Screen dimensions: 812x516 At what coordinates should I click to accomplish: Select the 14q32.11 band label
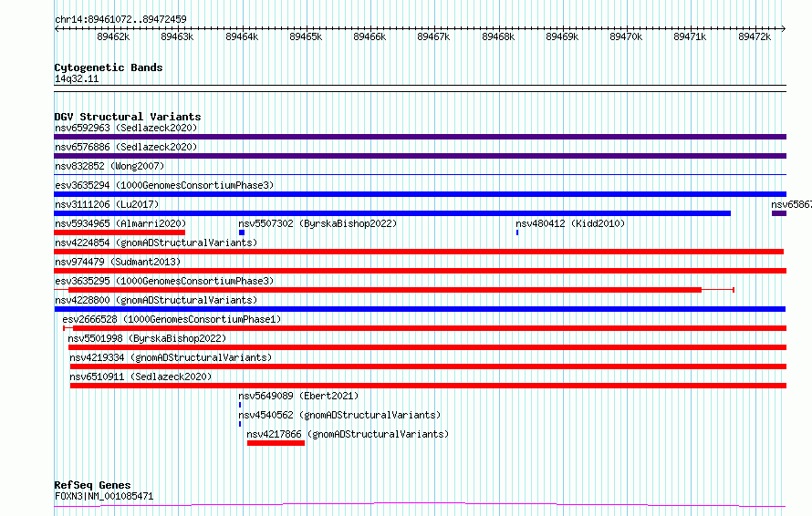[77, 78]
